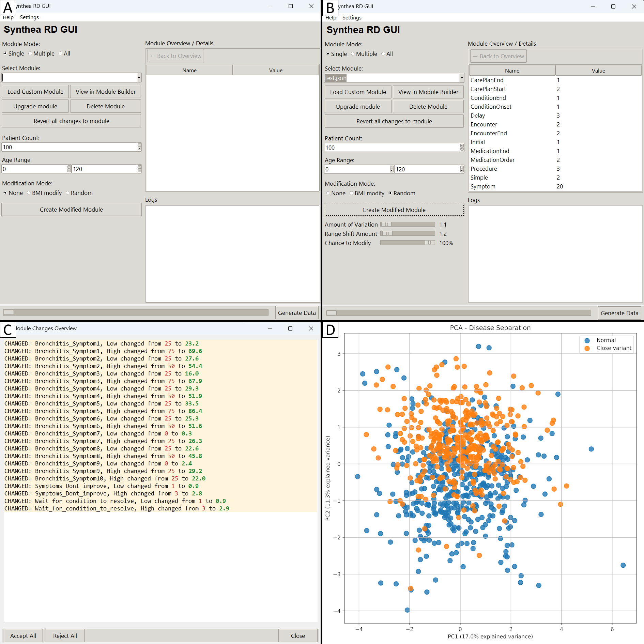The image size is (644, 644).
Task: Select All module mode in window B
Action: [387, 54]
